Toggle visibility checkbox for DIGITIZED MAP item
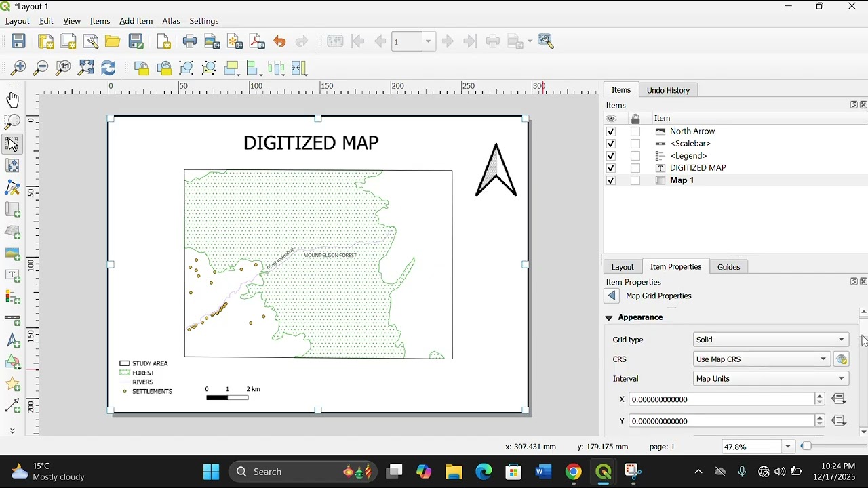868x488 pixels. [x=611, y=168]
